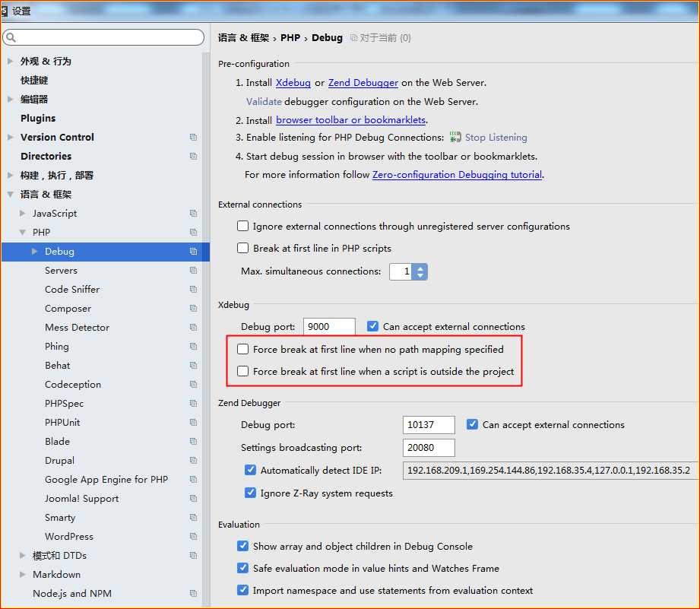Image resolution: width=700 pixels, height=609 pixels.
Task: Click project-level icon beside WordPress
Action: 193,536
